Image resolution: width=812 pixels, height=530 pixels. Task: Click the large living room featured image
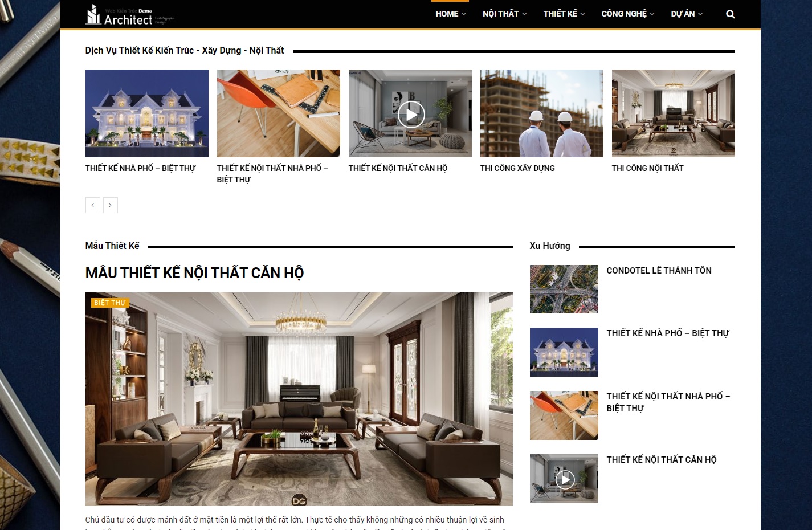(x=299, y=399)
